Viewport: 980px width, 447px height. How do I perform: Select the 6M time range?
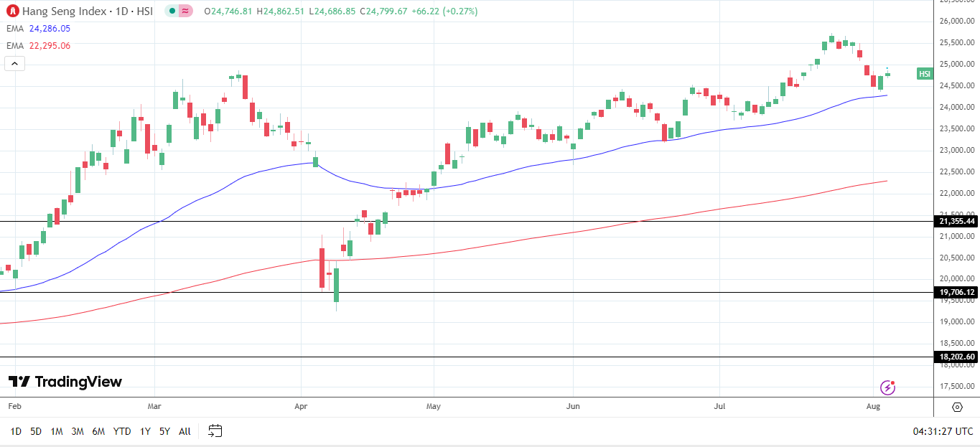click(98, 431)
